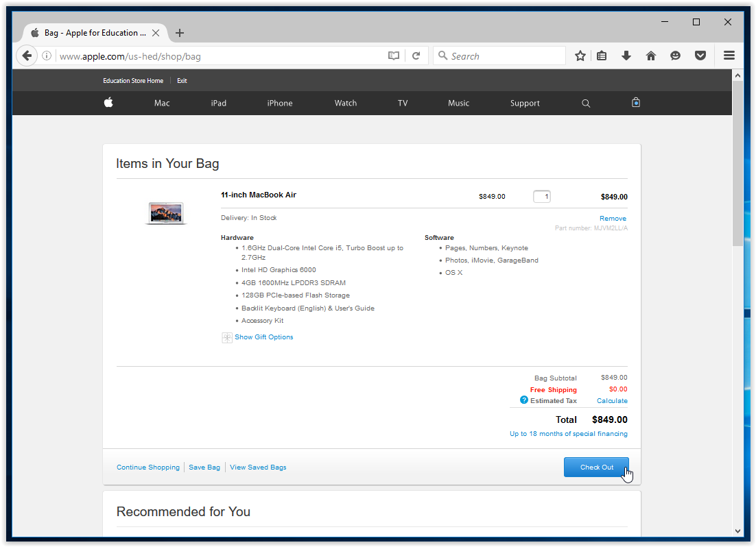Screen dimensions: 756x547
Task: Toggle Reader View icon in address bar
Action: (x=393, y=56)
